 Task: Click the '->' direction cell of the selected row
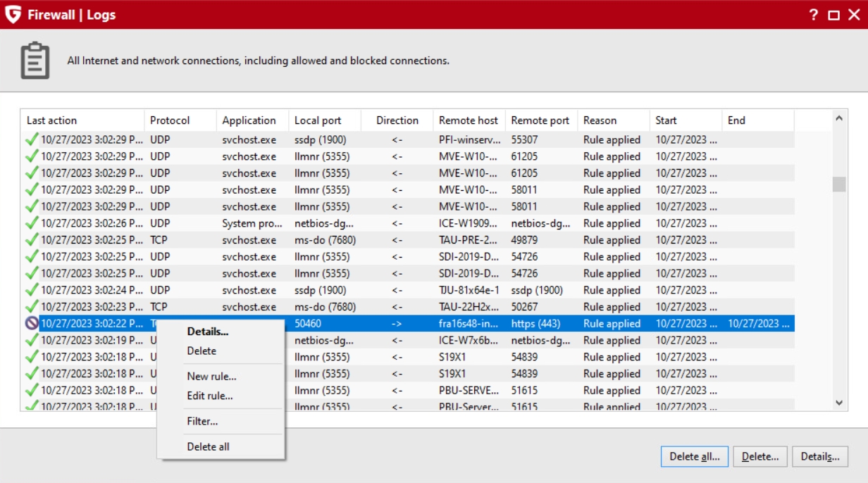coord(397,323)
